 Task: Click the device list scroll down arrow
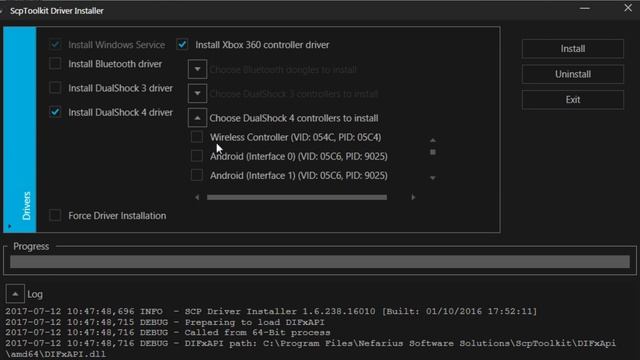coord(433,178)
